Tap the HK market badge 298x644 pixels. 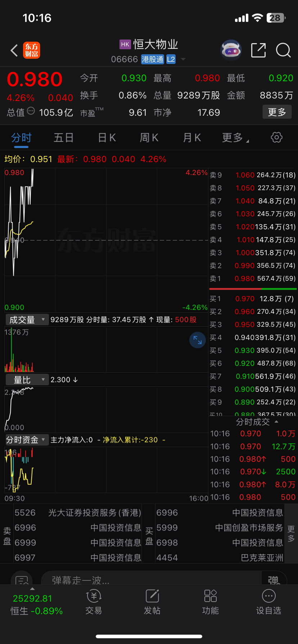[125, 45]
